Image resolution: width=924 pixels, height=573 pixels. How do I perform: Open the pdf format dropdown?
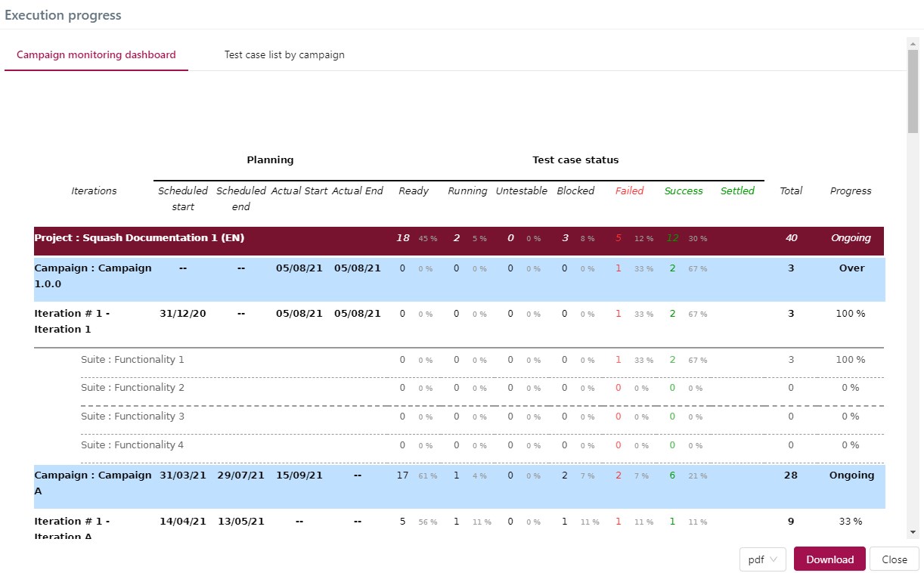tap(763, 559)
